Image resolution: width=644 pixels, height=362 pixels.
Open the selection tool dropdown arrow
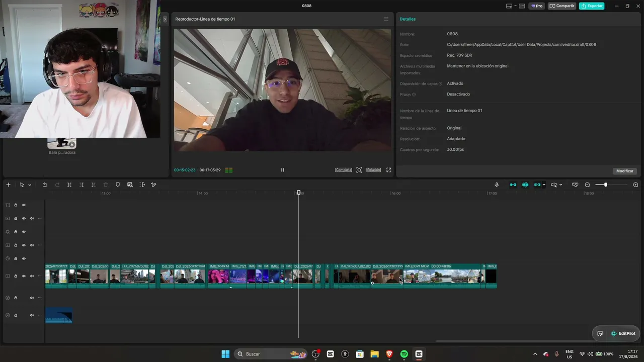[30, 185]
